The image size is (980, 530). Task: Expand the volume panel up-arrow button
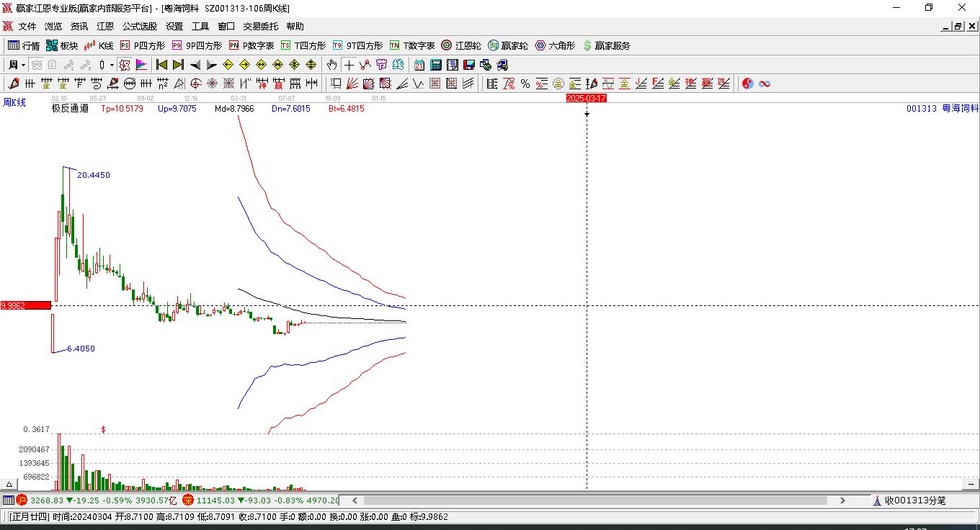click(x=9, y=484)
